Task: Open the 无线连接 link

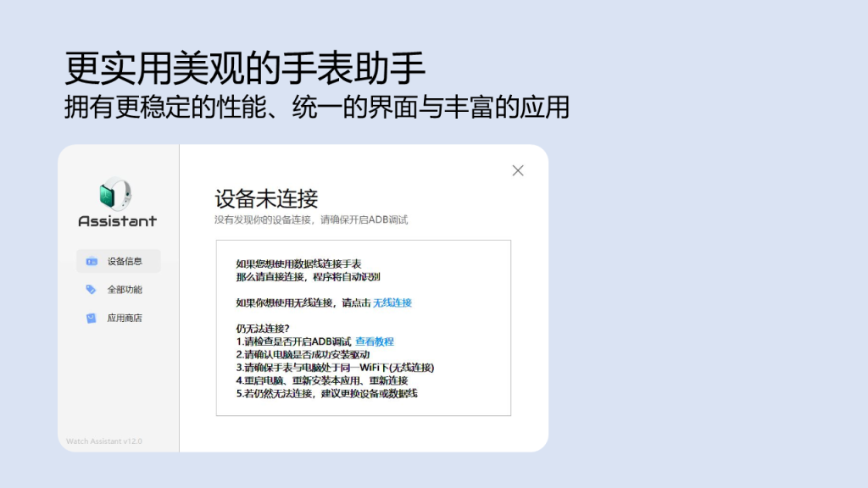Action: [392, 302]
